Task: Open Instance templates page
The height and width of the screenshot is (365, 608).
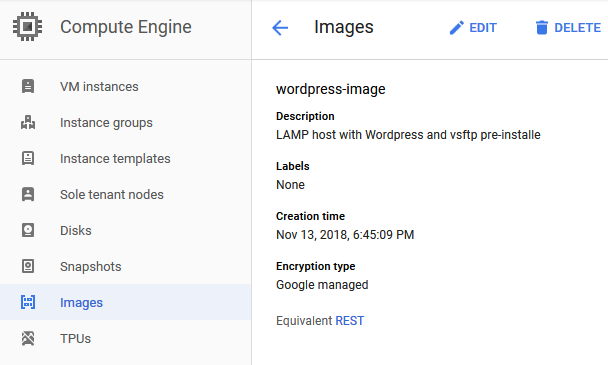Action: 126,159
